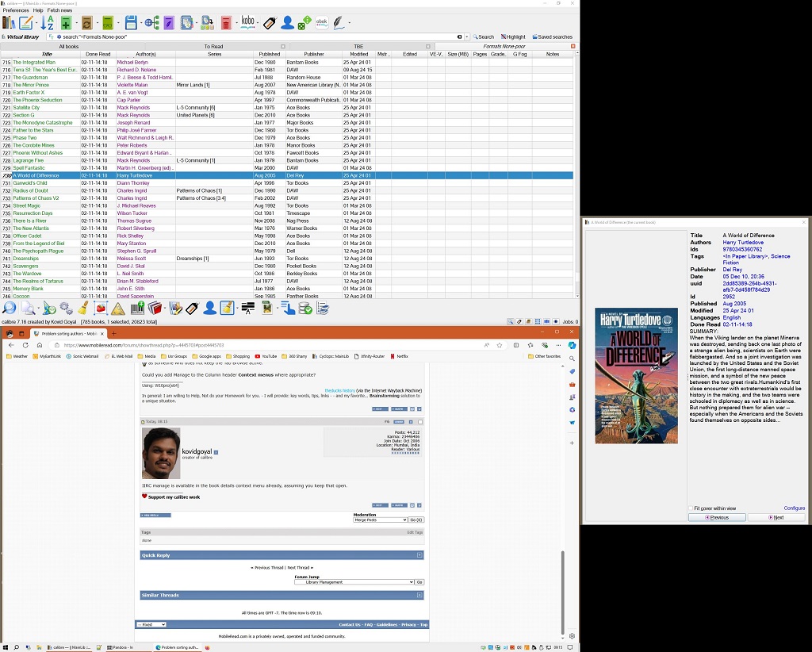Open the search history dropdown arrow
Image resolution: width=812 pixels, height=652 pixels.
coord(466,36)
